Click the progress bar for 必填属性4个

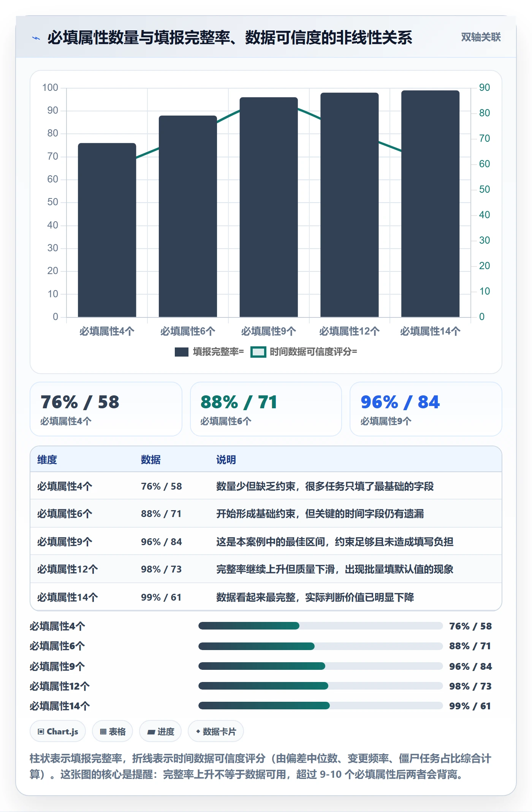[320, 626]
